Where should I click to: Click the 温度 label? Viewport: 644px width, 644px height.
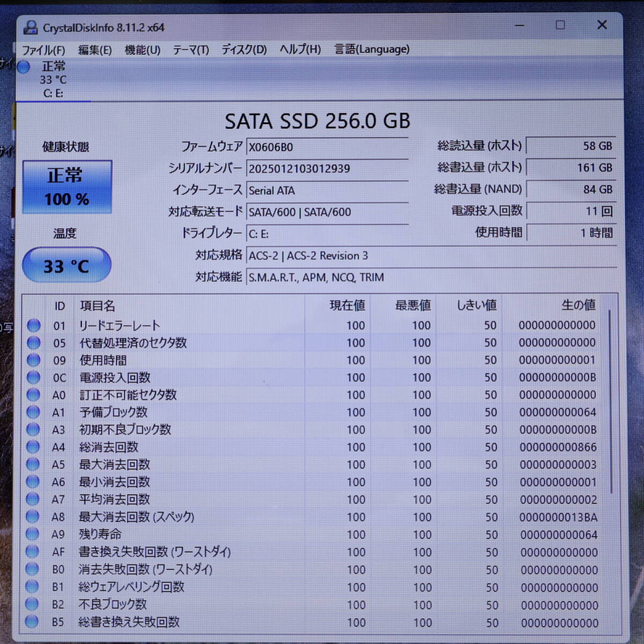pos(65,233)
